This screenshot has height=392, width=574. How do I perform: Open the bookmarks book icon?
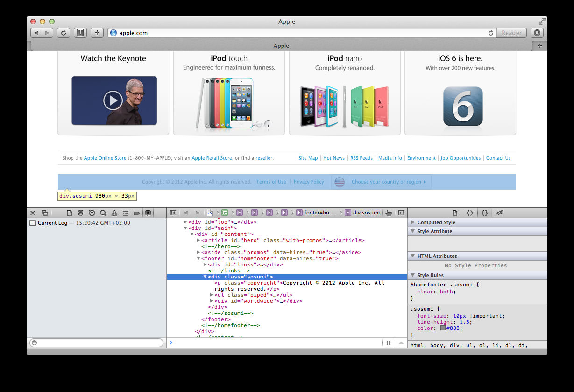click(x=80, y=33)
